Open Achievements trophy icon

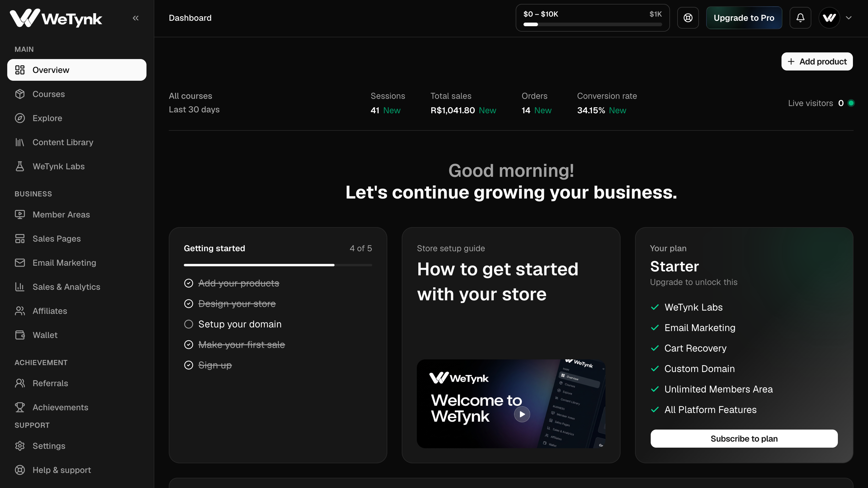[20, 408]
